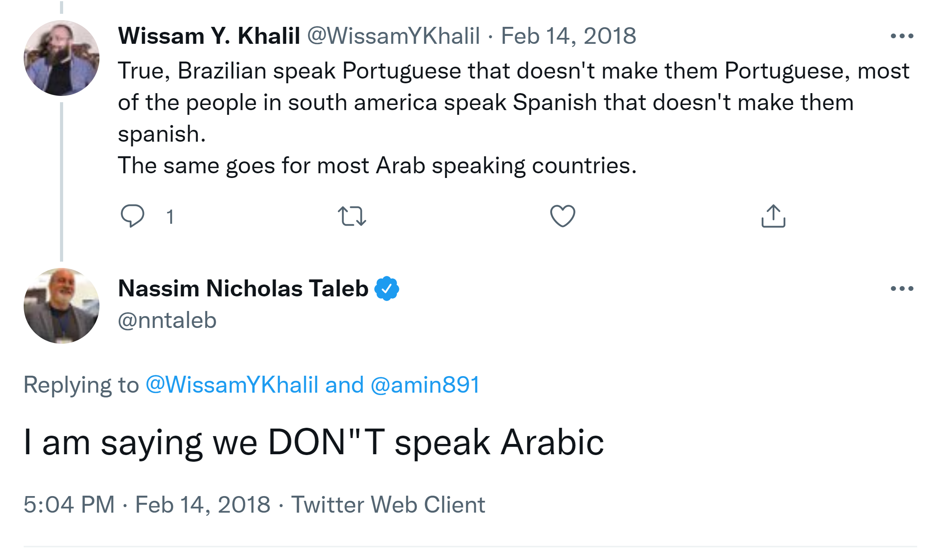Image resolution: width=929 pixels, height=560 pixels.
Task: Click the Nassim Nicholas Taleb display name
Action: click(243, 288)
